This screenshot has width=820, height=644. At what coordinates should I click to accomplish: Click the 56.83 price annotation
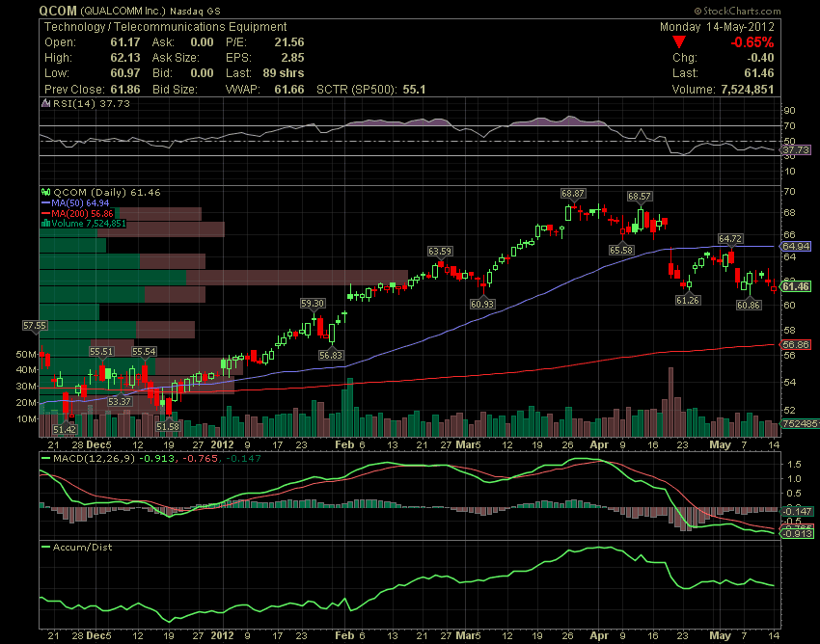331,355
